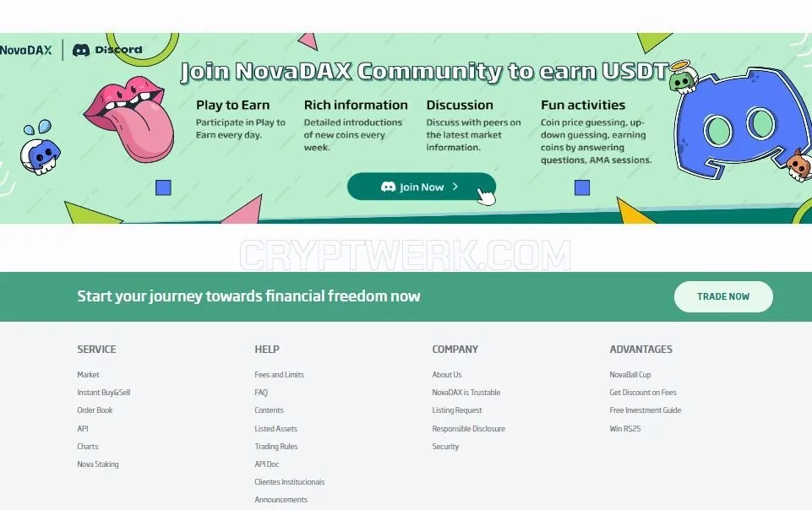Open the Nova Staking link

click(98, 464)
